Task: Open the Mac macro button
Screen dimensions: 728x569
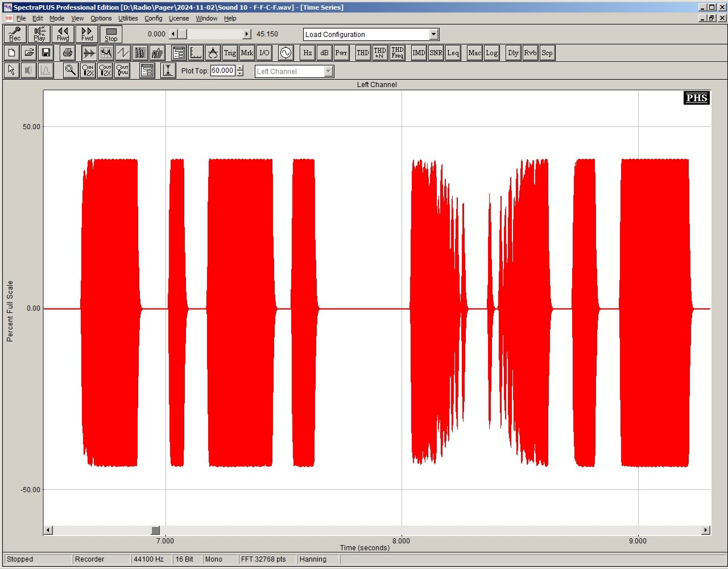Action: [474, 53]
